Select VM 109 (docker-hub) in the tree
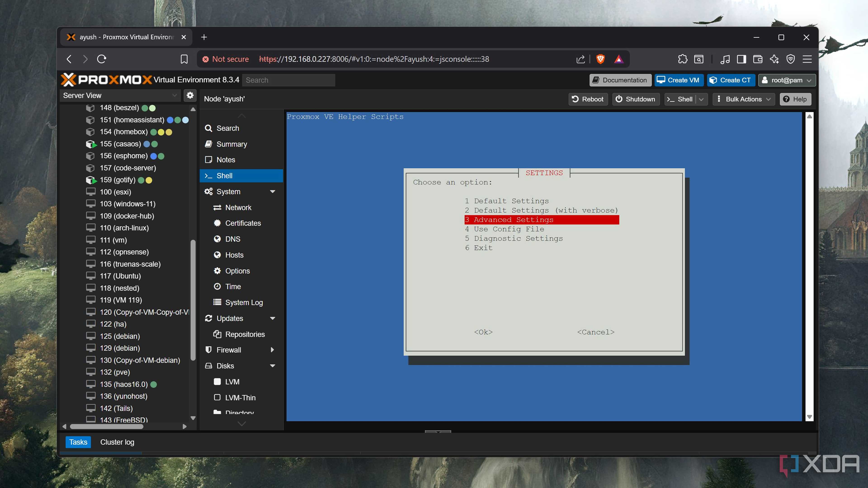This screenshot has height=488, width=868. point(127,216)
